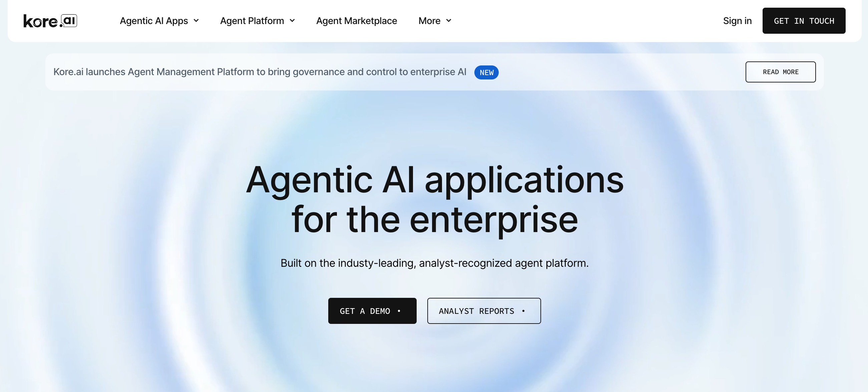Viewport: 868px width, 392px height.
Task: Select Agent Platform menu item
Action: pos(252,21)
